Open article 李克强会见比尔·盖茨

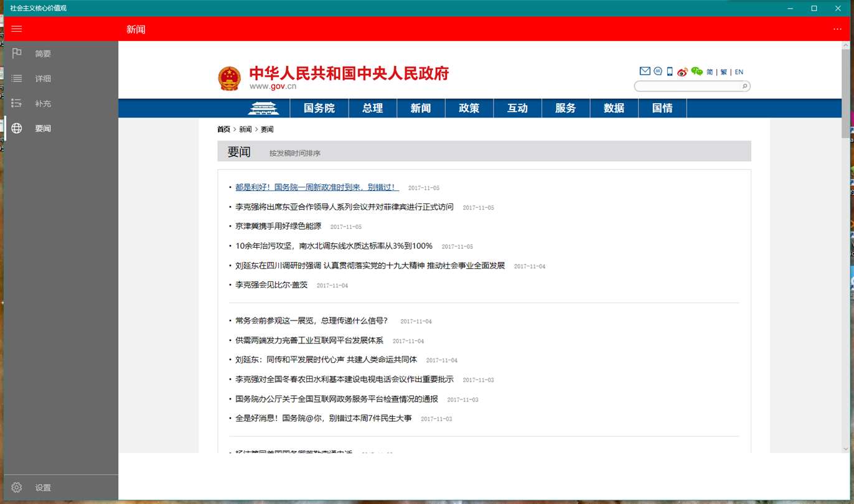[x=271, y=284]
